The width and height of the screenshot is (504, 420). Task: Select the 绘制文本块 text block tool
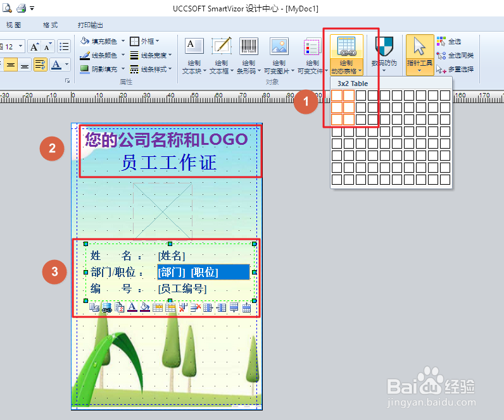point(194,56)
